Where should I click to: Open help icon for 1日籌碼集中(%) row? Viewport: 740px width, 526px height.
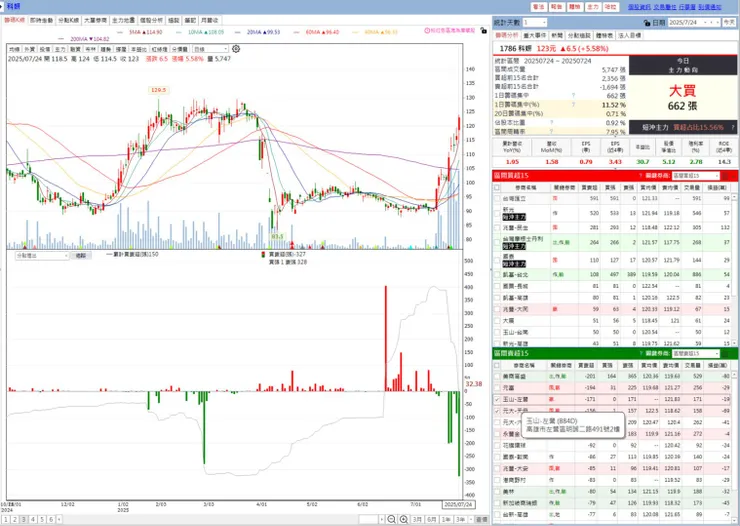click(573, 105)
